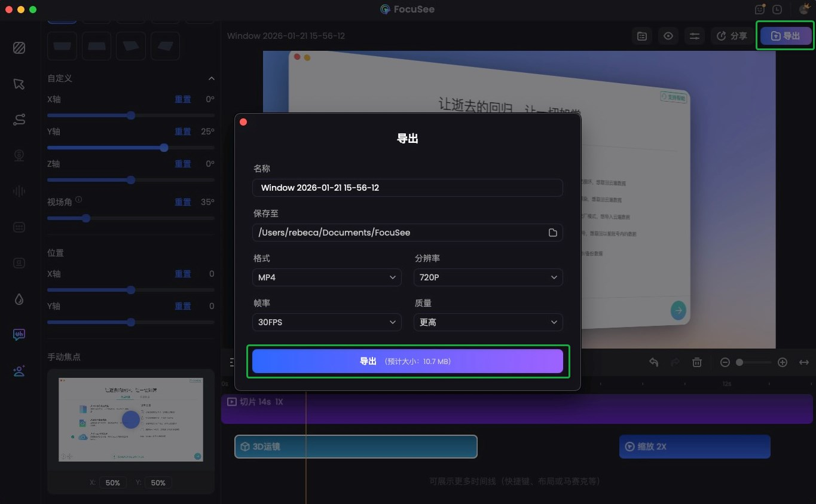This screenshot has width=816, height=504.
Task: Open the audio waveform sidebar icon
Action: (x=19, y=191)
